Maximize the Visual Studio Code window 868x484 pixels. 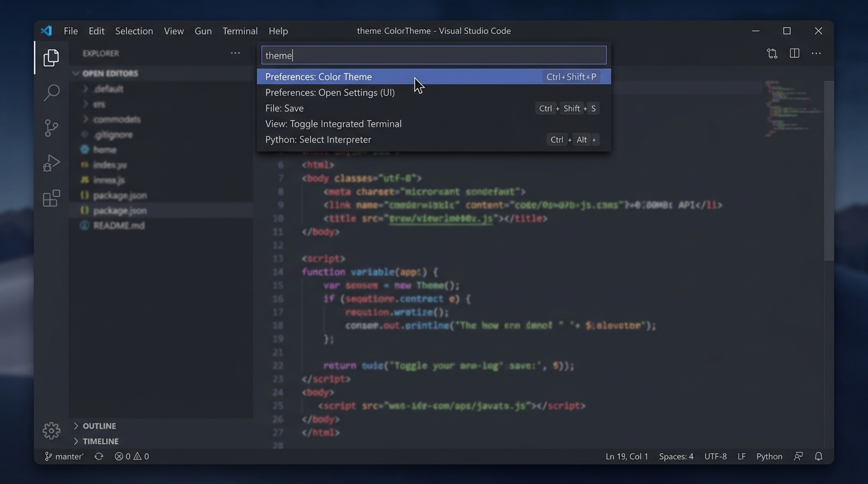[x=787, y=31]
